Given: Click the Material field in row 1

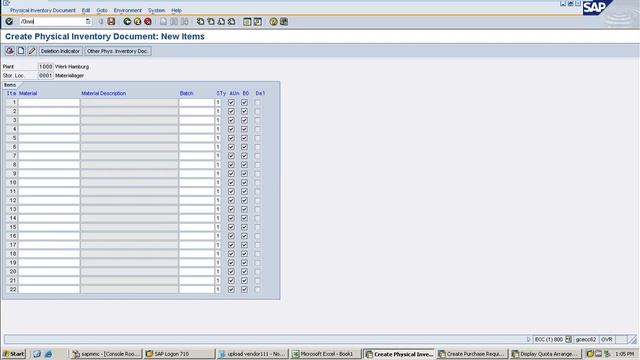Looking at the screenshot, I should [x=49, y=102].
